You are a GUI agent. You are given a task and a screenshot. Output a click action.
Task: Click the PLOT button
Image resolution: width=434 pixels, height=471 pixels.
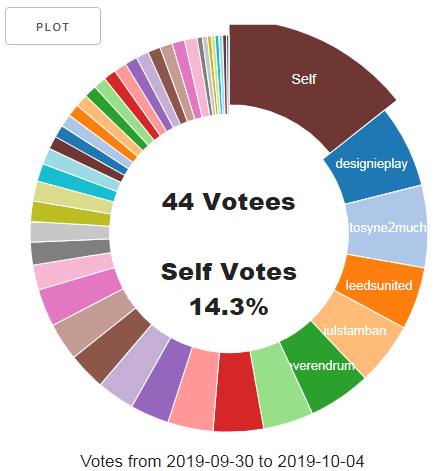tap(53, 26)
